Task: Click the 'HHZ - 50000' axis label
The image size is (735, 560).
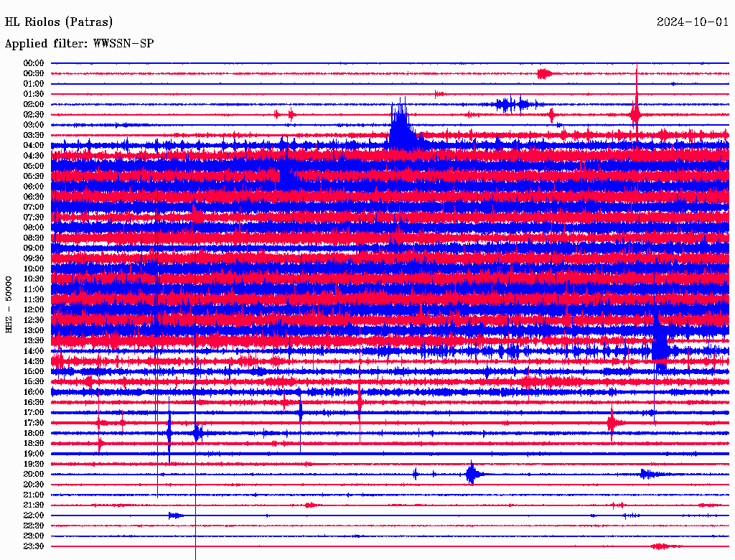Action: coord(9,305)
